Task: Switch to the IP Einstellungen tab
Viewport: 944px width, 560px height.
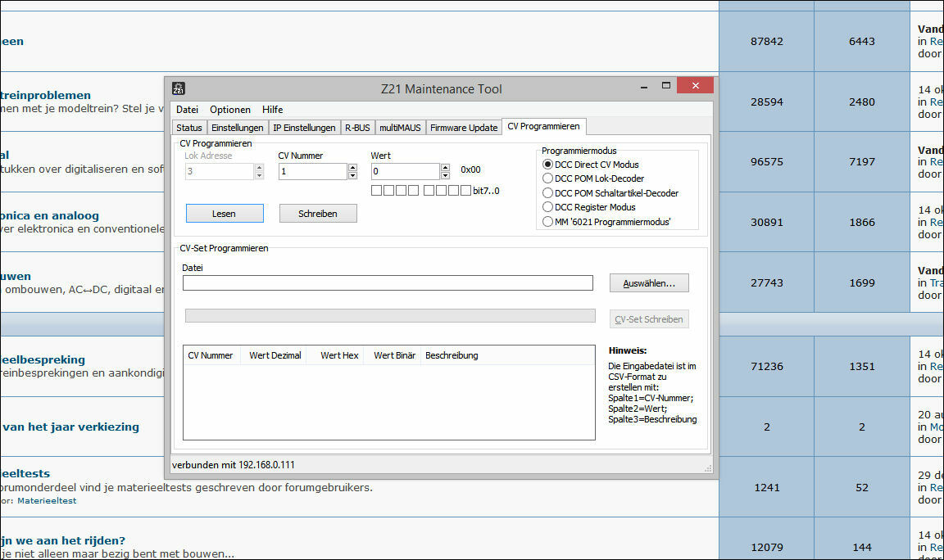Action: pos(304,128)
